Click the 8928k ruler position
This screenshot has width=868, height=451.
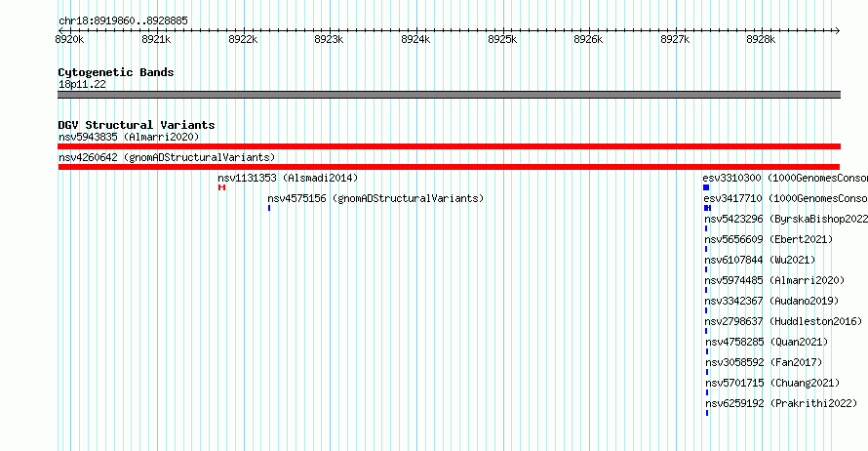tap(761, 39)
